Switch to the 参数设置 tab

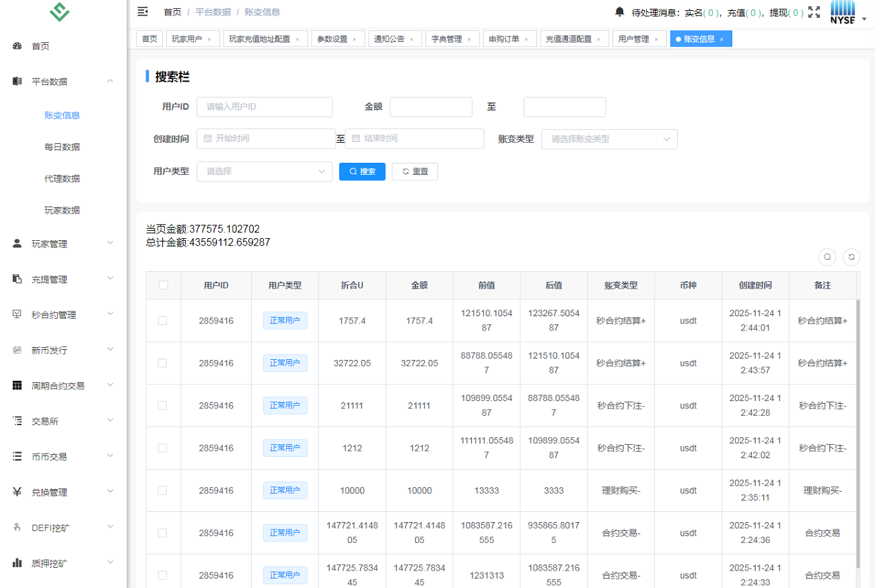point(332,39)
